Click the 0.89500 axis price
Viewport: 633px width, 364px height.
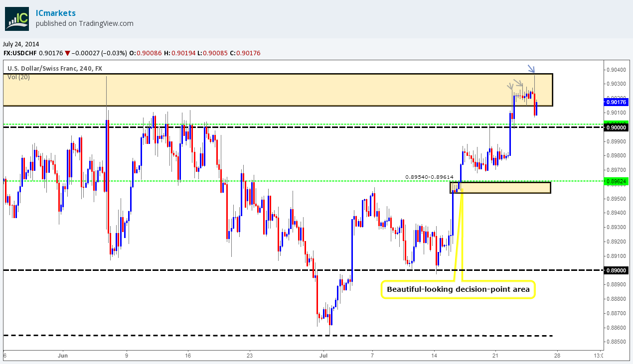617,199
